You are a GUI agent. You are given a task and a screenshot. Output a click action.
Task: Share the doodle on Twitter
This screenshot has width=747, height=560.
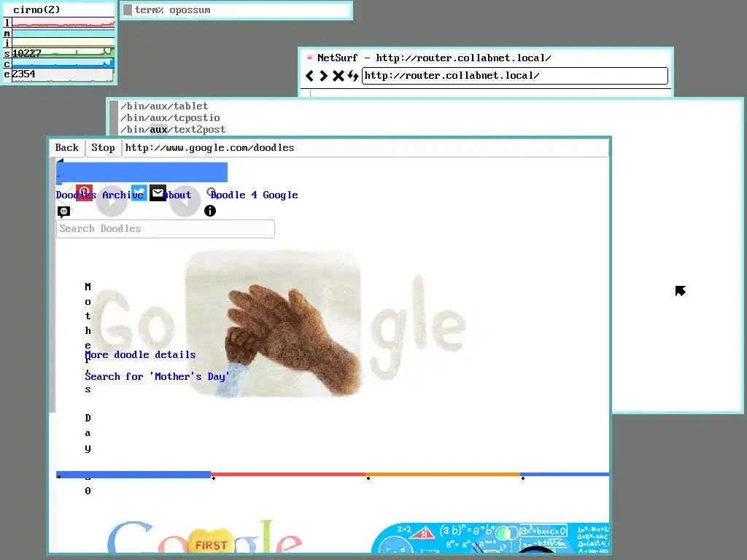(x=139, y=192)
